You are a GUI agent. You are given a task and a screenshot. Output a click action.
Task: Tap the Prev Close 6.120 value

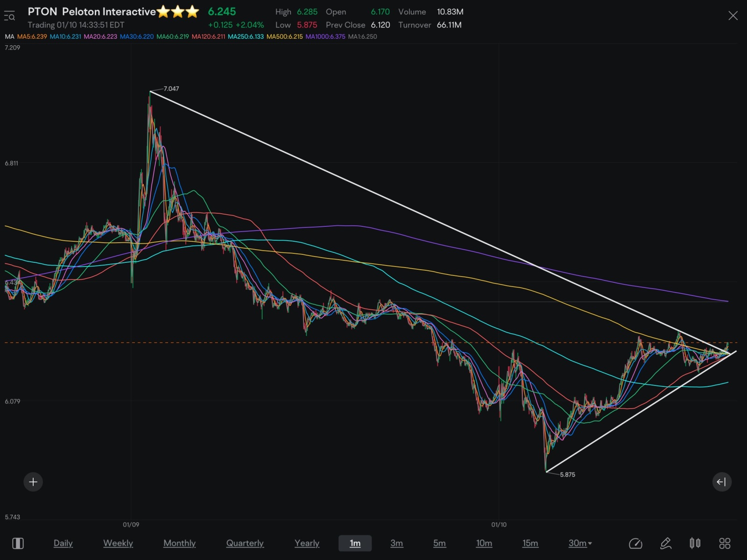coord(381,25)
